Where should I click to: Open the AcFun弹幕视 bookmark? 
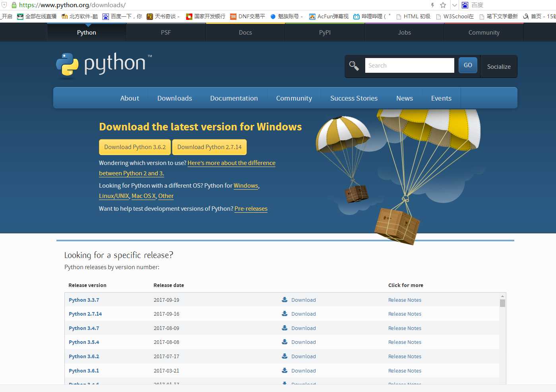(329, 16)
